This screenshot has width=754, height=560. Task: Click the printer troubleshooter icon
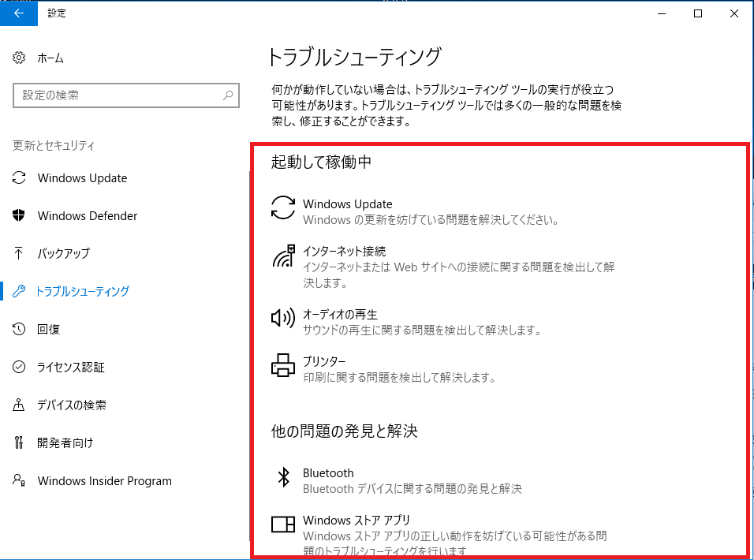coord(284,365)
